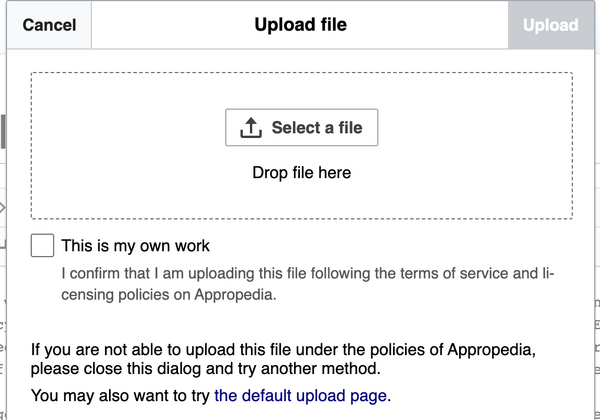This screenshot has width=600, height=420.
Task: Click the 'licensing policies on Appropedia' line
Action: point(168,295)
